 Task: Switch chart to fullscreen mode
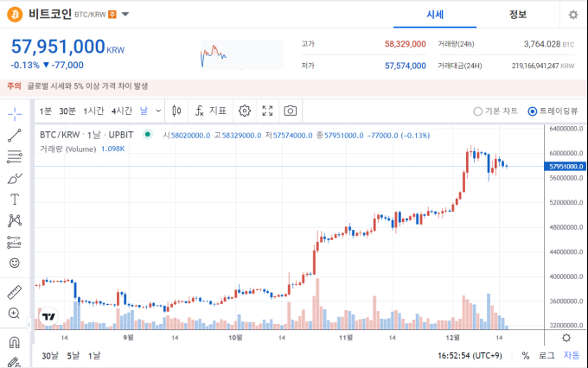click(x=267, y=111)
